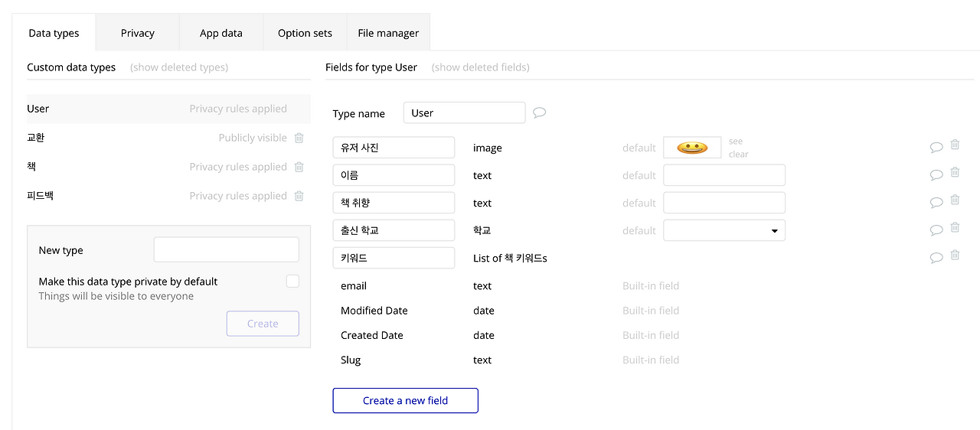Click the Create type button
Image resolution: width=980 pixels, height=430 pixels.
point(263,324)
